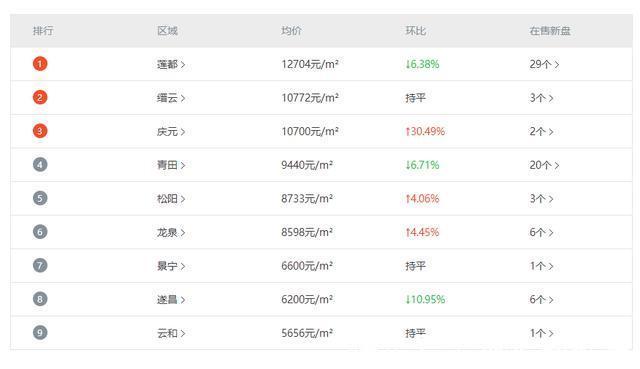The image size is (640, 369).
Task: Open the 松阳 district link
Action: pyautogui.click(x=171, y=199)
